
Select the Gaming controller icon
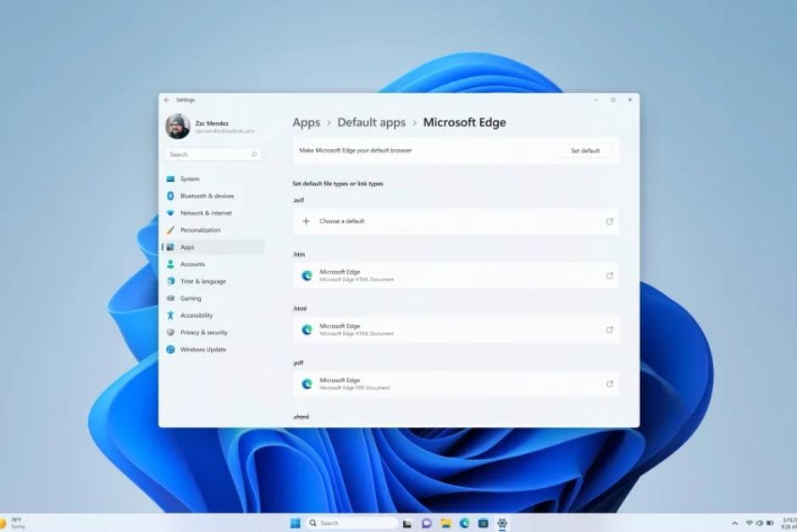(x=170, y=298)
